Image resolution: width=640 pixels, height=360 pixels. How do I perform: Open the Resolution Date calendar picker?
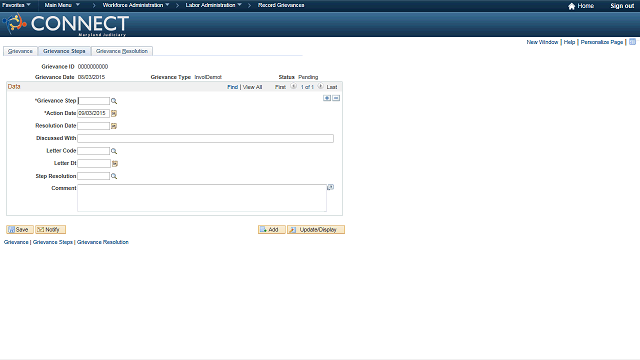pos(114,126)
